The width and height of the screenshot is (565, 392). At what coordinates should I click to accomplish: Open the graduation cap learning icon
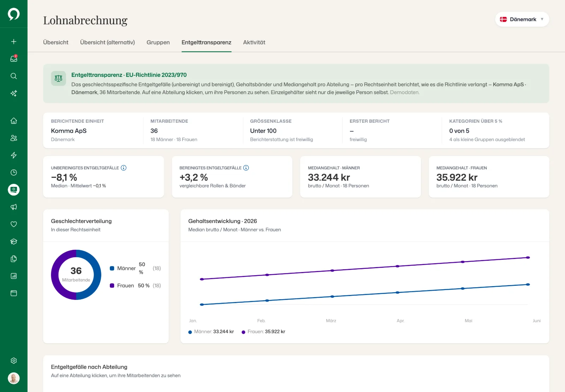click(14, 241)
